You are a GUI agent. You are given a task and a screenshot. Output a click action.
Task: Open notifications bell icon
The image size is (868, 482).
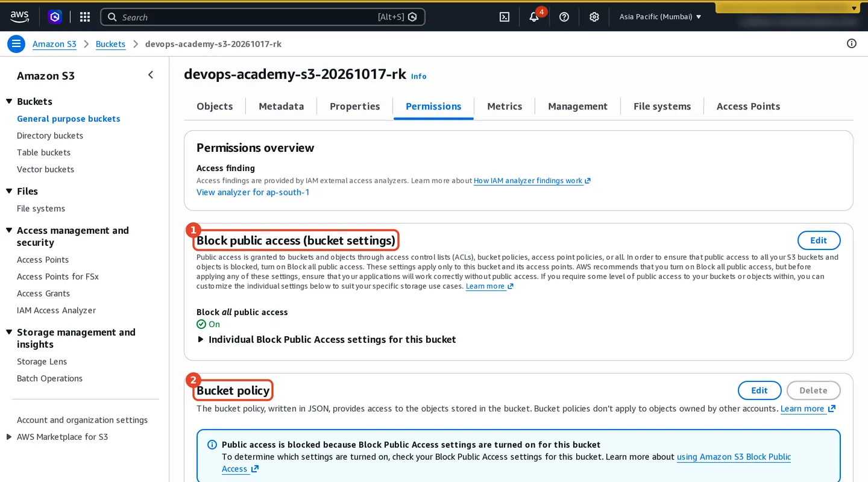pyautogui.click(x=534, y=17)
